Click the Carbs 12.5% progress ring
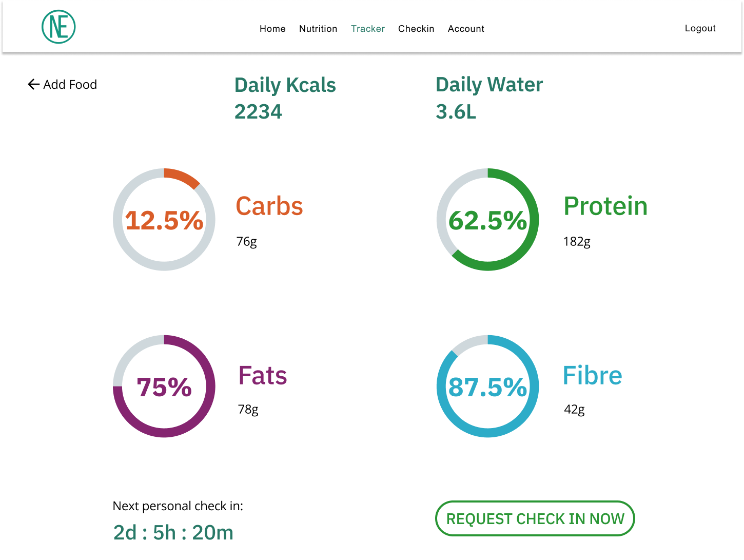Viewport: 744px width, 560px height. point(164,220)
